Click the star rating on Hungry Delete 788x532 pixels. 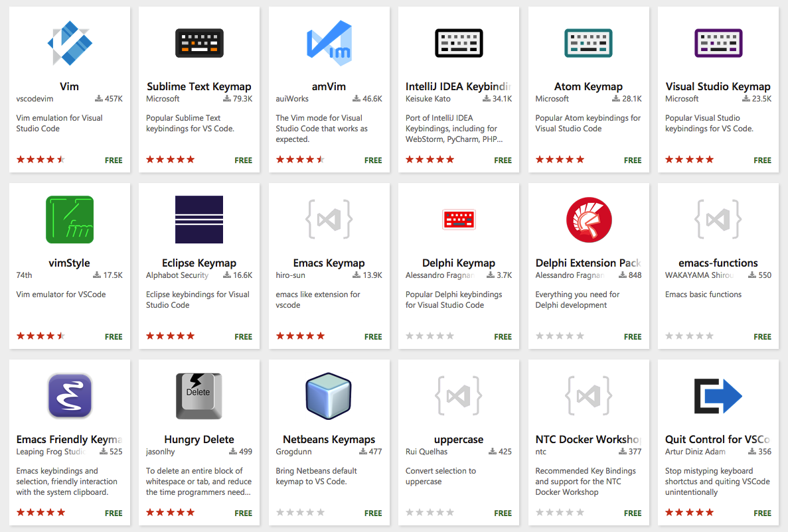pos(171,512)
